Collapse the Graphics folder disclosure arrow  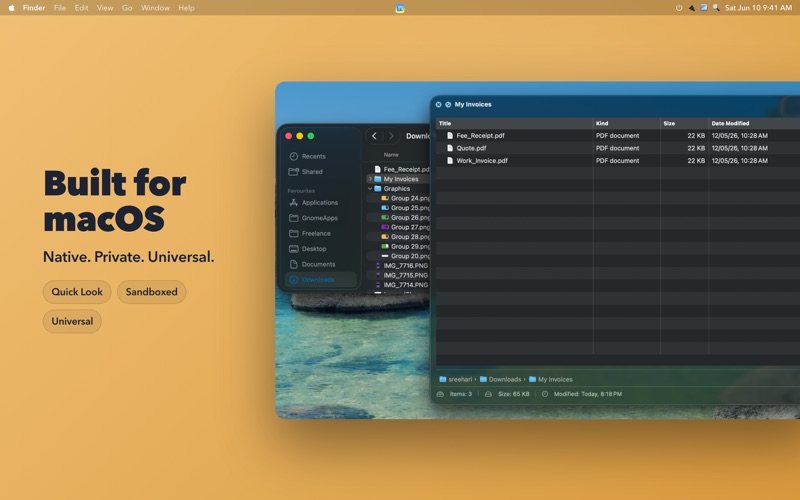click(370, 189)
